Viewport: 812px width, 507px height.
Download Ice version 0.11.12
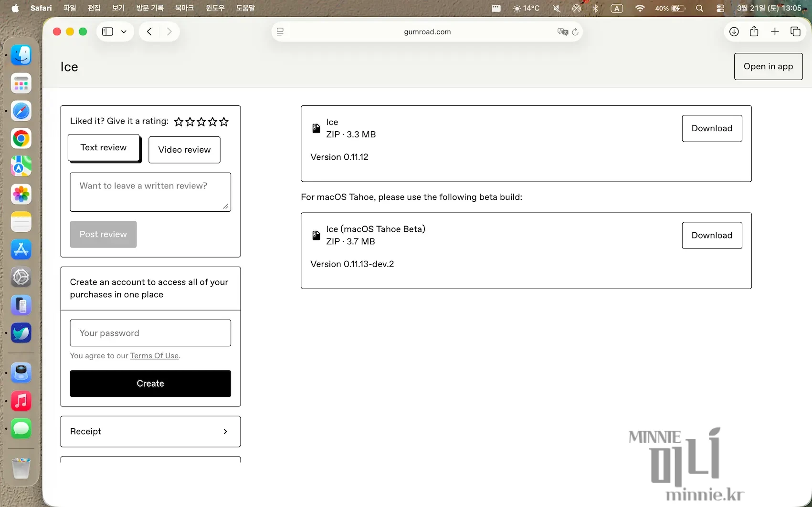pyautogui.click(x=712, y=128)
